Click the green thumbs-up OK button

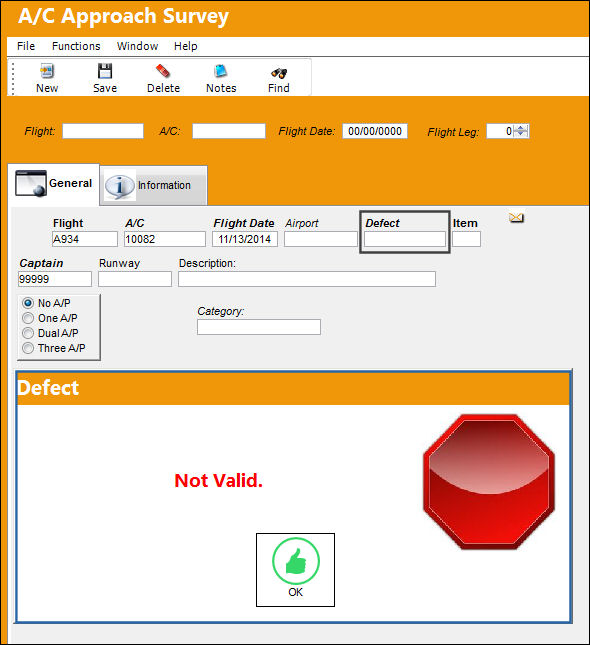pos(295,570)
